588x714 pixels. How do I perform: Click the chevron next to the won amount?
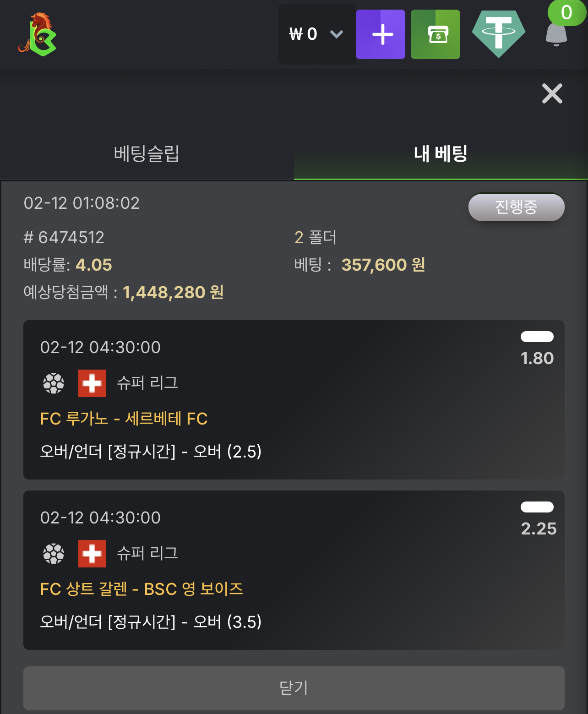(x=337, y=34)
